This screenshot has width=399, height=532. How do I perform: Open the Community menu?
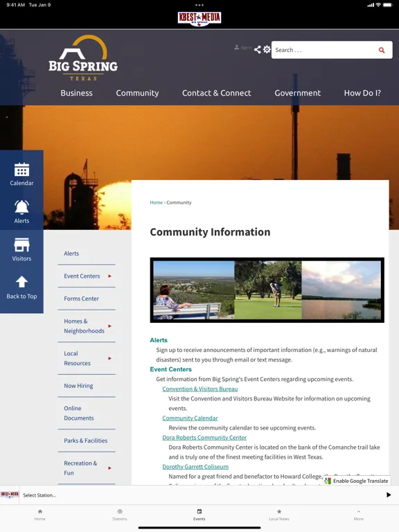point(137,93)
